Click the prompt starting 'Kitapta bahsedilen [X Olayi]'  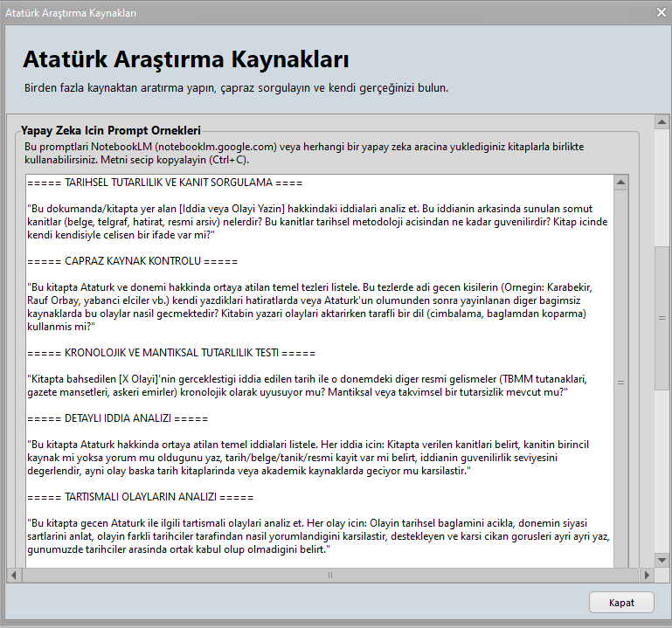click(308, 385)
